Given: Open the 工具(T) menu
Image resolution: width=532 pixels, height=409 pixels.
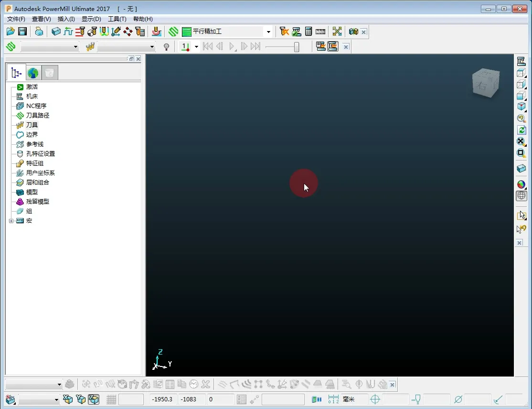Looking at the screenshot, I should (117, 19).
